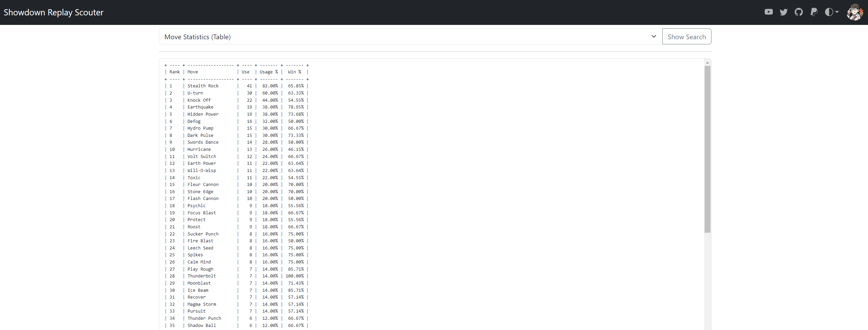Open the GitHub icon link
This screenshot has width=868, height=330.
799,12
